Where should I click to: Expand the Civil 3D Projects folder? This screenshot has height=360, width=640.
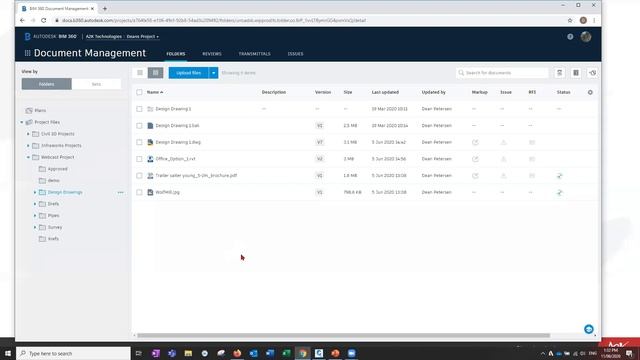(28, 134)
